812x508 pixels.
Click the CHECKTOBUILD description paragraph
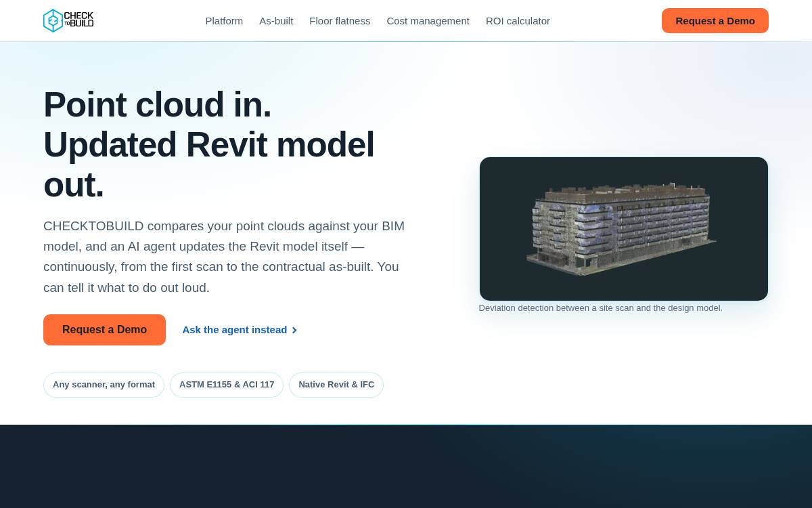[224, 257]
